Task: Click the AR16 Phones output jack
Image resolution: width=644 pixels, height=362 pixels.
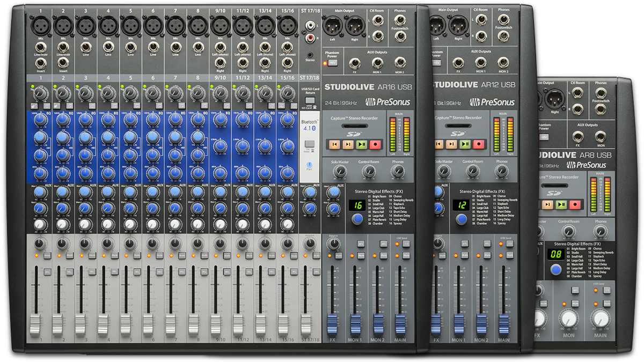Action: point(399,19)
